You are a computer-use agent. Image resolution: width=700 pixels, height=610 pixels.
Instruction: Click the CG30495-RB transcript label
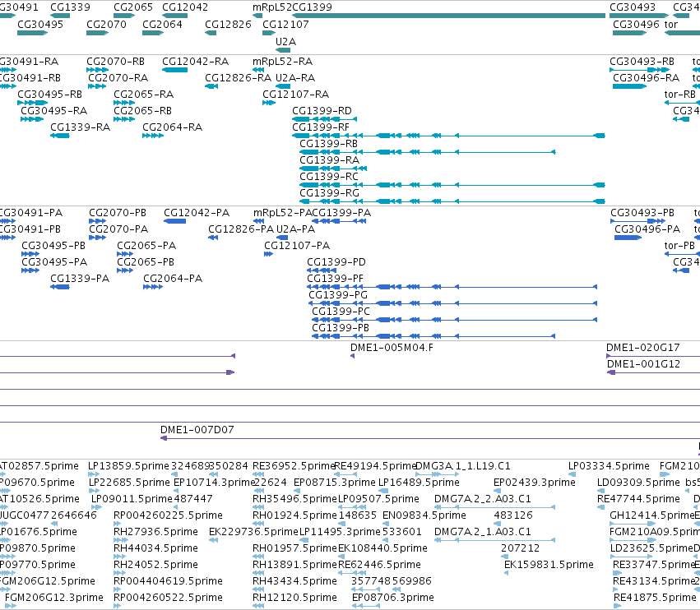click(x=49, y=95)
